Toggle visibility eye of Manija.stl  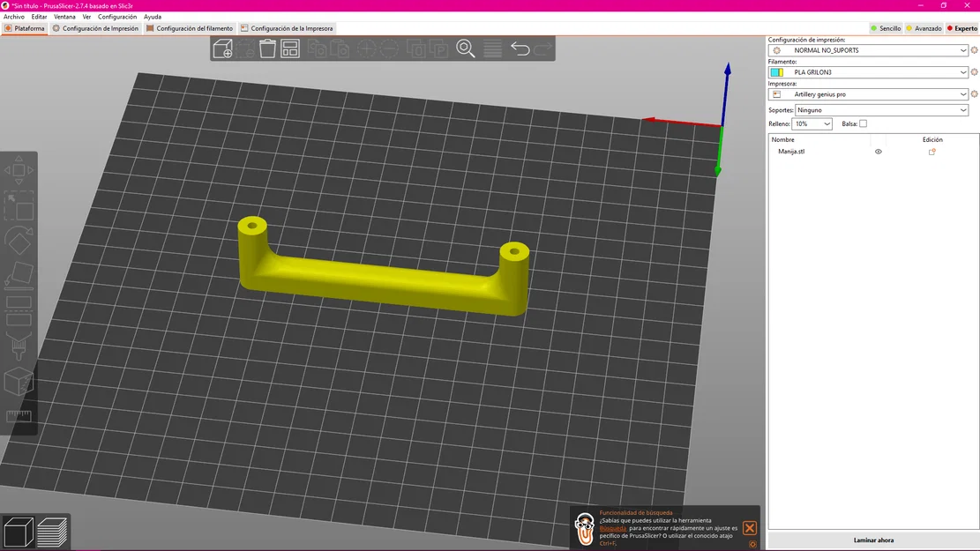(x=879, y=152)
